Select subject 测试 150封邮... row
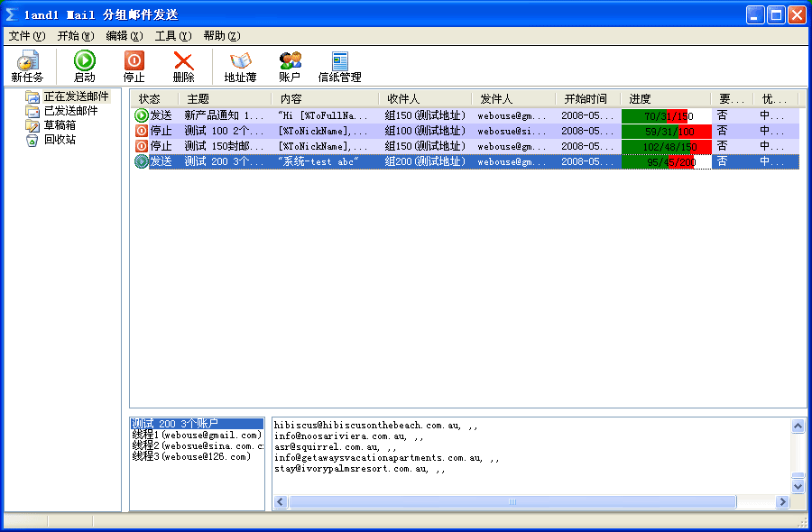This screenshot has height=532, width=812. [225, 146]
